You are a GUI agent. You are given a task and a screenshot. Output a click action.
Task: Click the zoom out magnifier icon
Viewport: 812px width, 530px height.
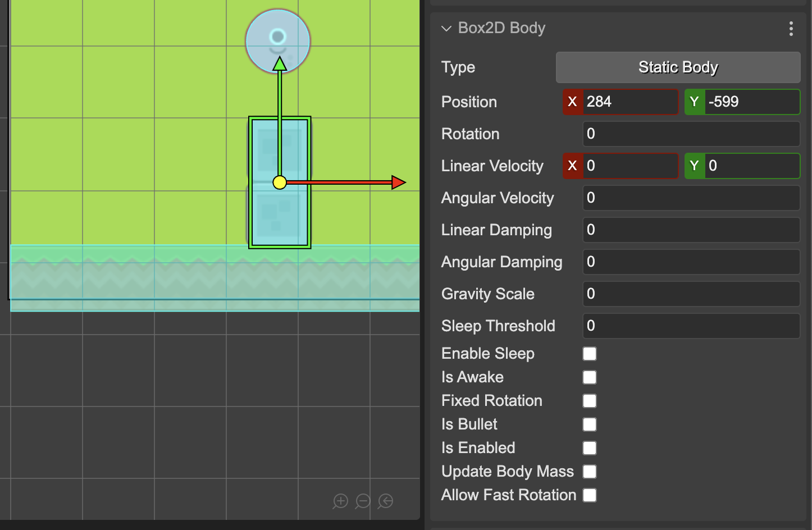[363, 501]
